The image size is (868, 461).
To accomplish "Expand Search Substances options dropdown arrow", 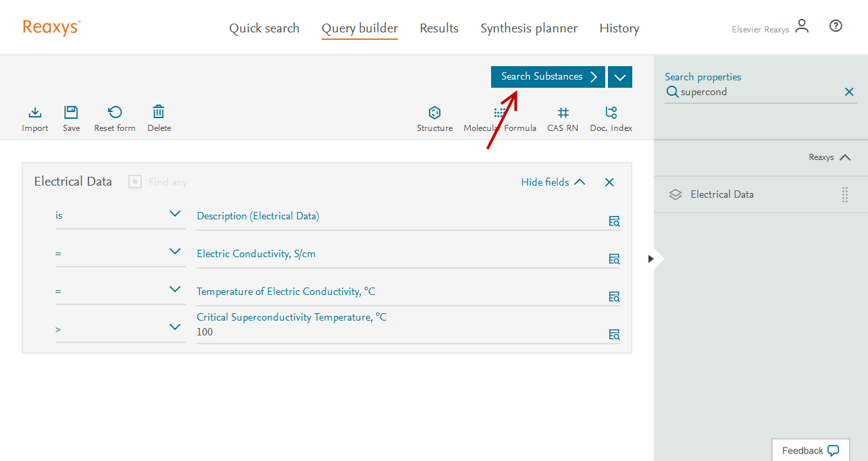I will click(x=620, y=77).
